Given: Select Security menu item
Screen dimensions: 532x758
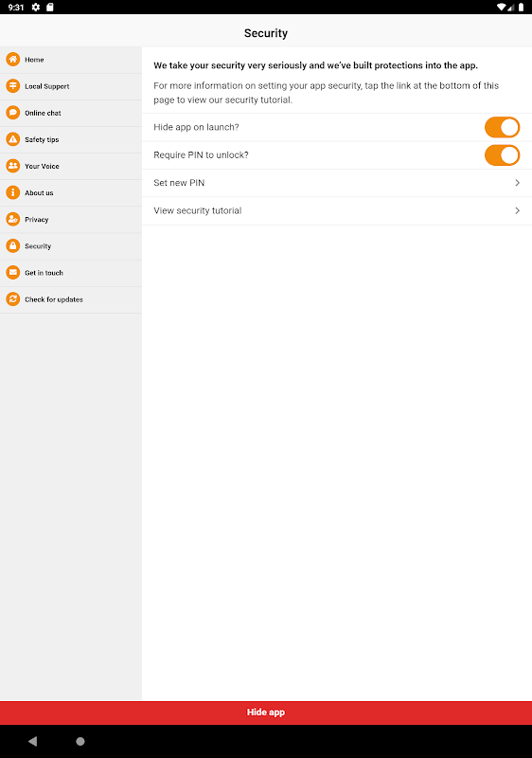Looking at the screenshot, I should pyautogui.click(x=71, y=246).
